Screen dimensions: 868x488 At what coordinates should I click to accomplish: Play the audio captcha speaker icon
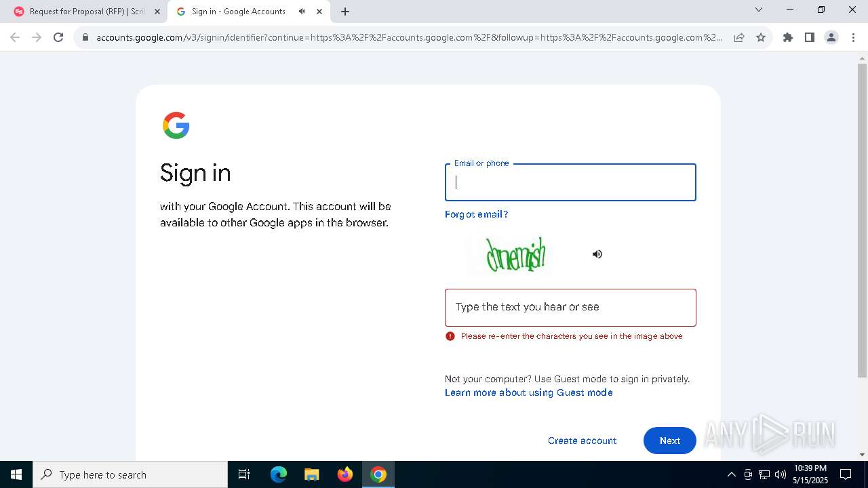[597, 254]
